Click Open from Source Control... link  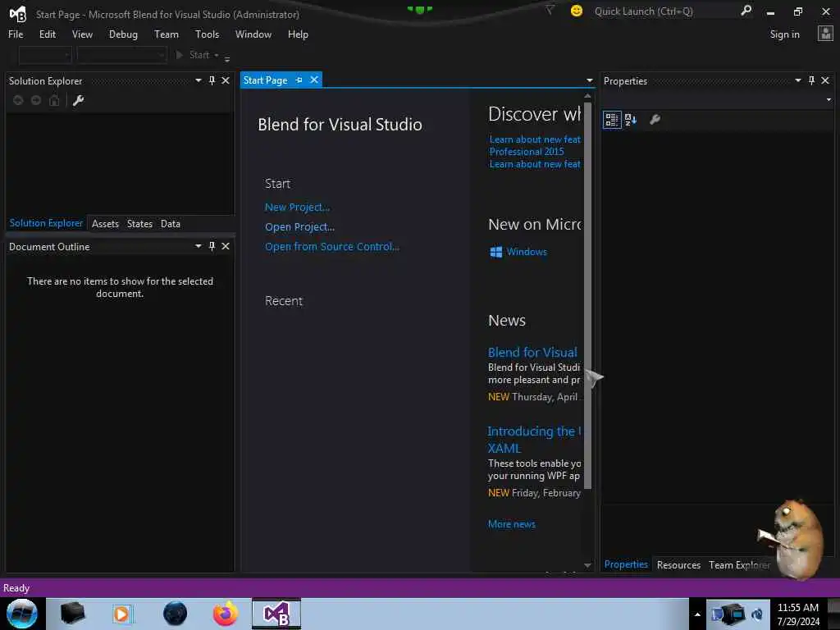[x=332, y=247]
